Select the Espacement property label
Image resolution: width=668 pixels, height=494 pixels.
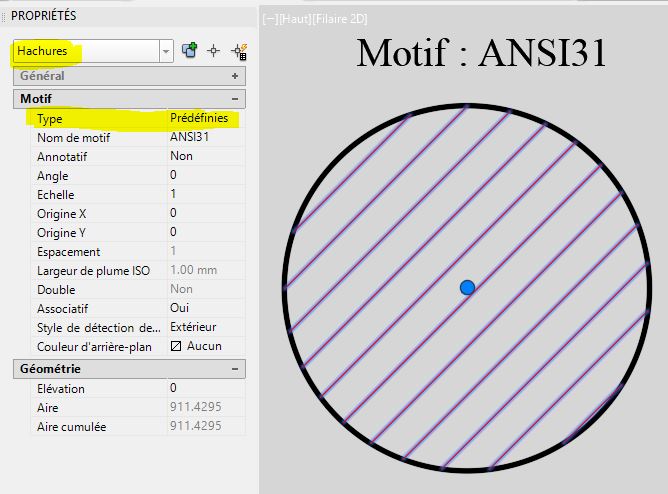(x=69, y=252)
